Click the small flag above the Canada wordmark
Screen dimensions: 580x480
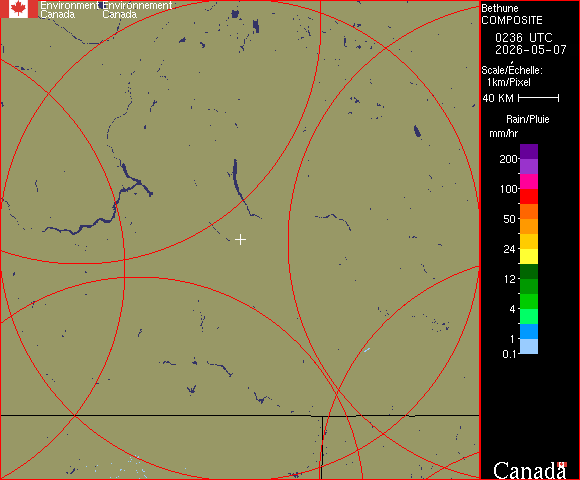coord(562,464)
